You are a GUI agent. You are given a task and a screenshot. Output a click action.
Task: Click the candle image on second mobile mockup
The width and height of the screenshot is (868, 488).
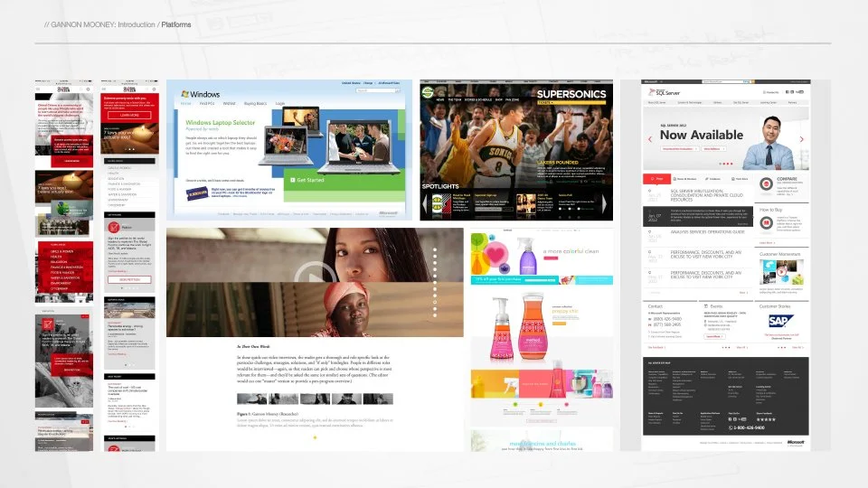point(129,137)
